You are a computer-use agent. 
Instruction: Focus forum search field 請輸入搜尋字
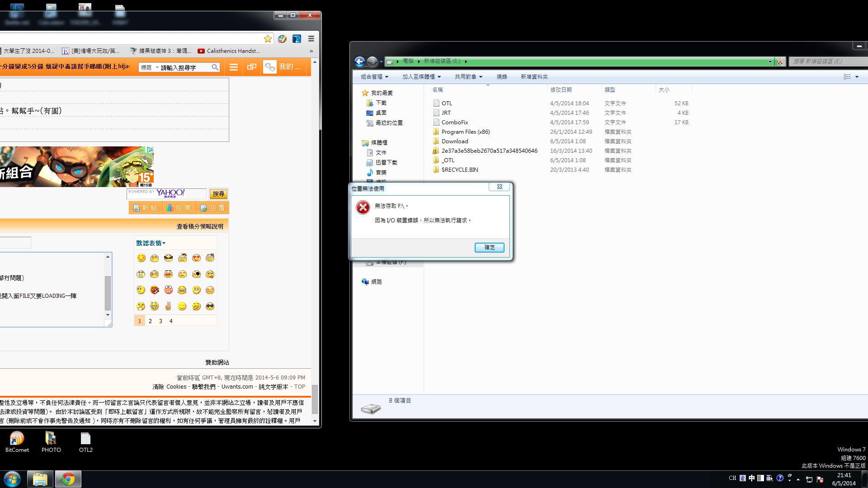(x=185, y=68)
